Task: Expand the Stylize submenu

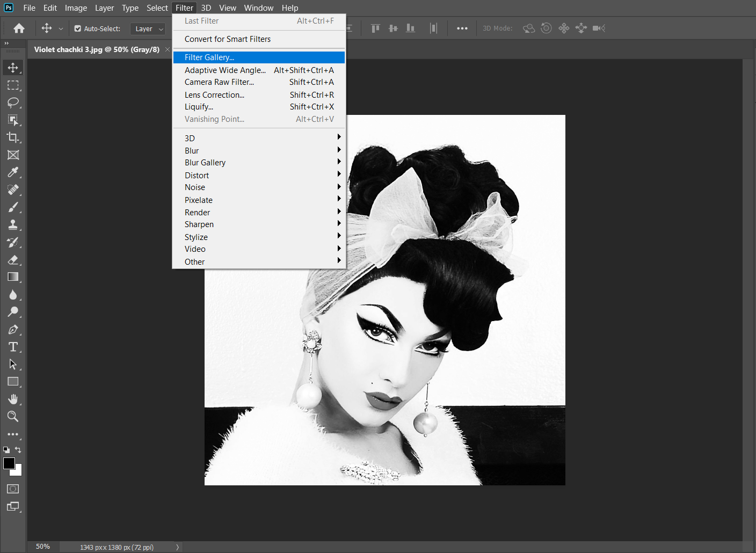Action: (x=259, y=237)
